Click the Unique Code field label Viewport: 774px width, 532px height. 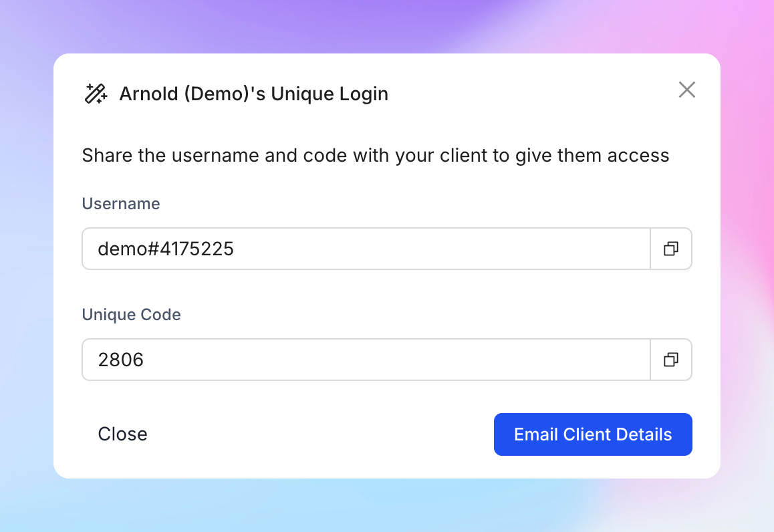[131, 314]
